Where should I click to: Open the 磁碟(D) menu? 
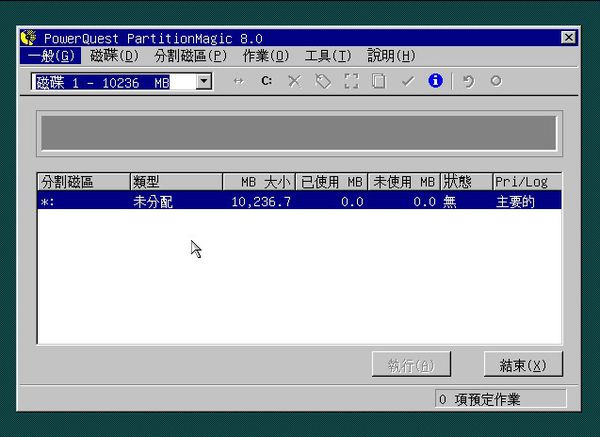pyautogui.click(x=114, y=56)
